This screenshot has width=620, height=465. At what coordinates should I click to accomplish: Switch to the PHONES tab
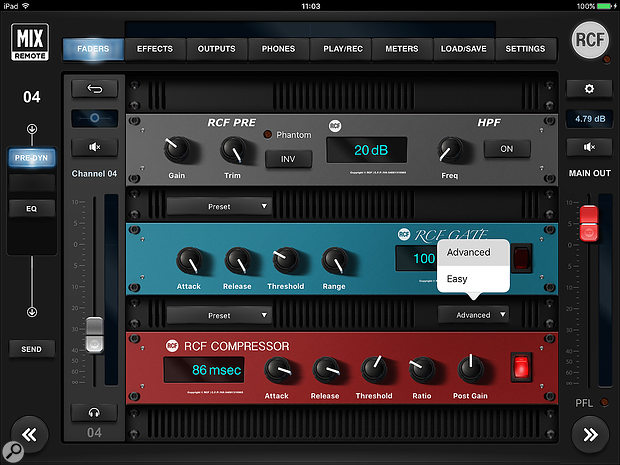(x=278, y=49)
